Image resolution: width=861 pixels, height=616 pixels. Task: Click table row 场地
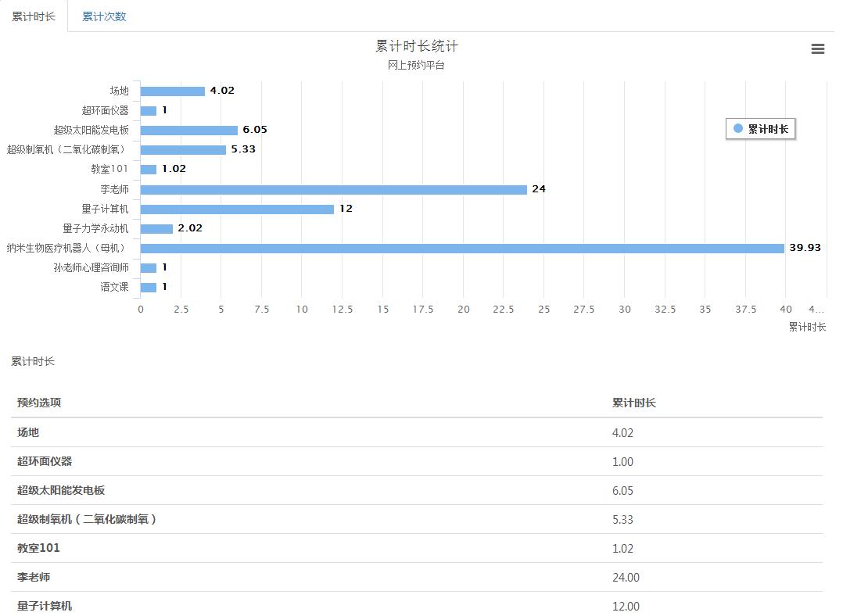(417, 432)
